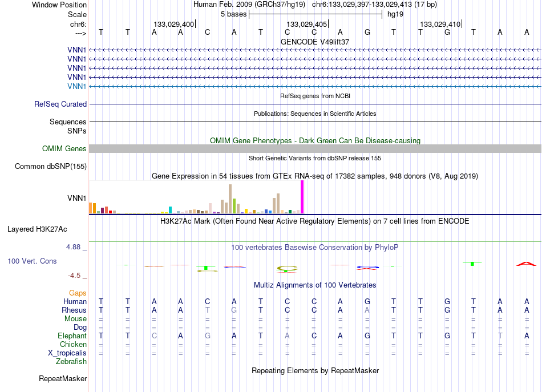Select the Rhesus alignment row label
The height and width of the screenshot is (392, 542).
tap(74, 310)
